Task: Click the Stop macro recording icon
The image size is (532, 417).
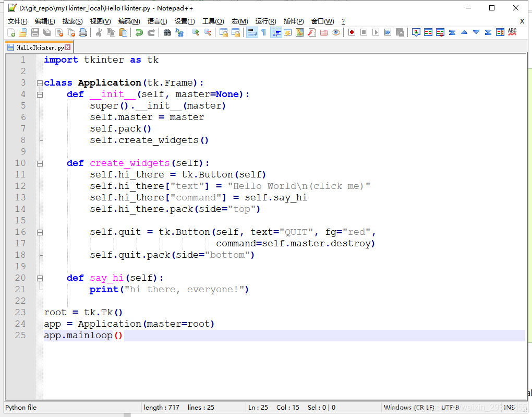Action: 364,32
